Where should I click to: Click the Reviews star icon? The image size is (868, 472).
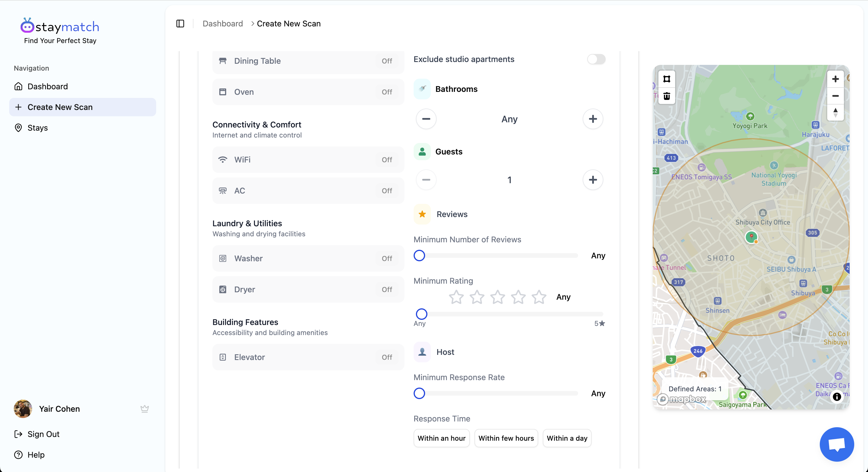(x=422, y=214)
